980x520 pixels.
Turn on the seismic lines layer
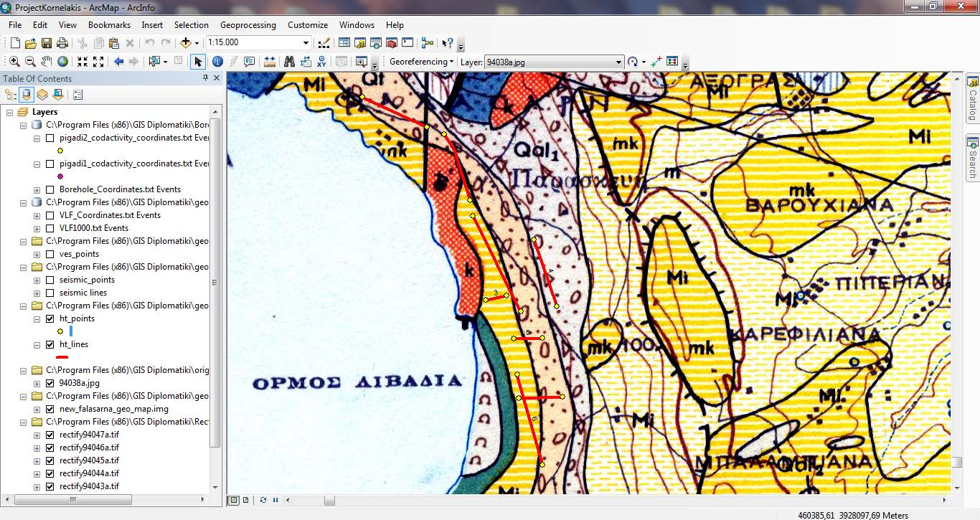click(x=50, y=293)
